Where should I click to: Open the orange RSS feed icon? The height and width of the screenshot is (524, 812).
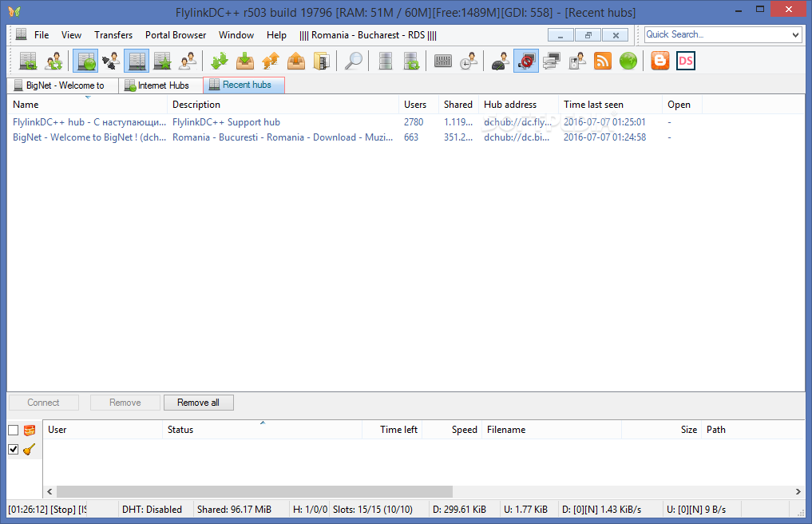[x=603, y=62]
